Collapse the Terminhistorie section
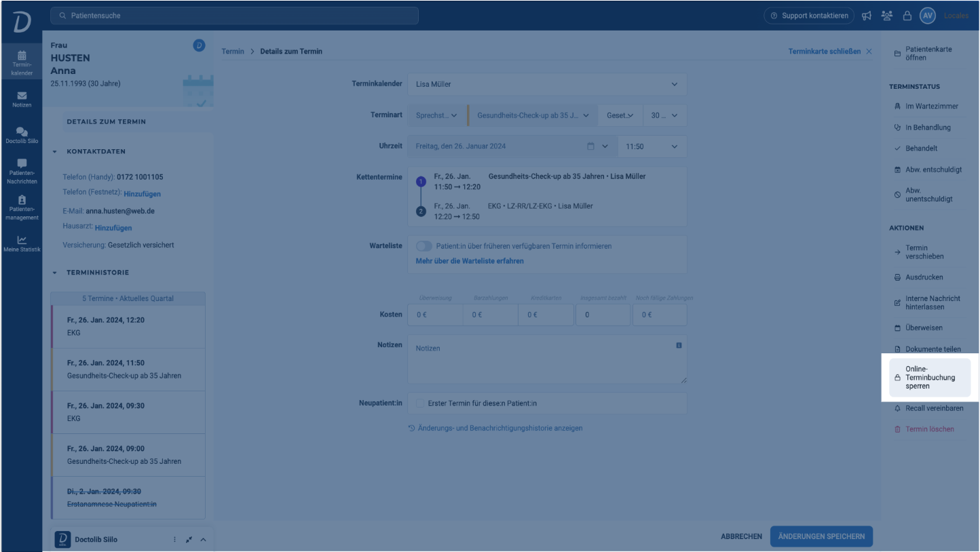980x552 pixels. coord(55,273)
